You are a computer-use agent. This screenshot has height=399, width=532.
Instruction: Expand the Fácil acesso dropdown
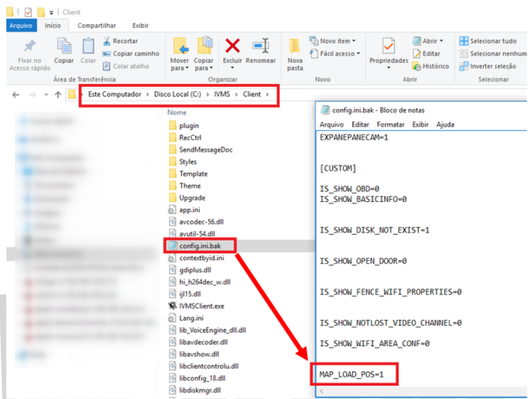click(x=314, y=54)
